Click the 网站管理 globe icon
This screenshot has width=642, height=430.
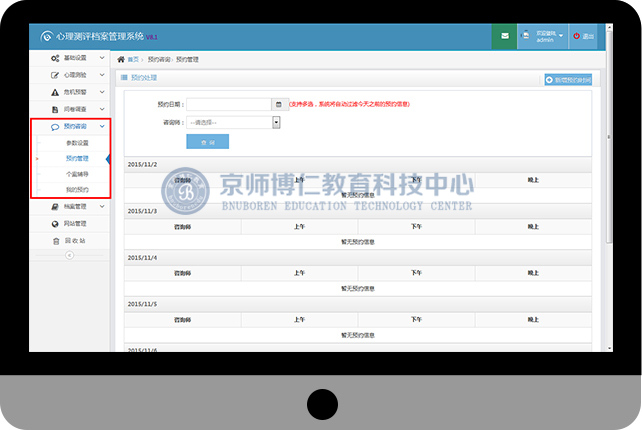click(x=55, y=224)
